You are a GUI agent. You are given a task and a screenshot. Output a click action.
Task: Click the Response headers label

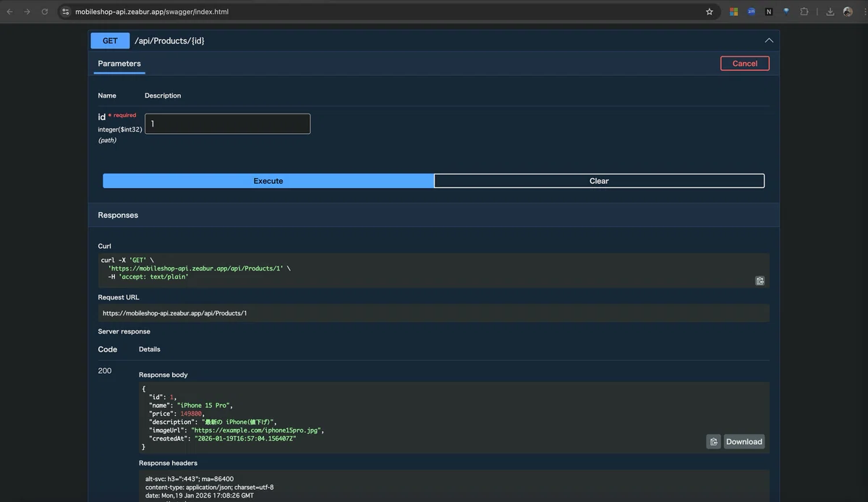tap(168, 463)
